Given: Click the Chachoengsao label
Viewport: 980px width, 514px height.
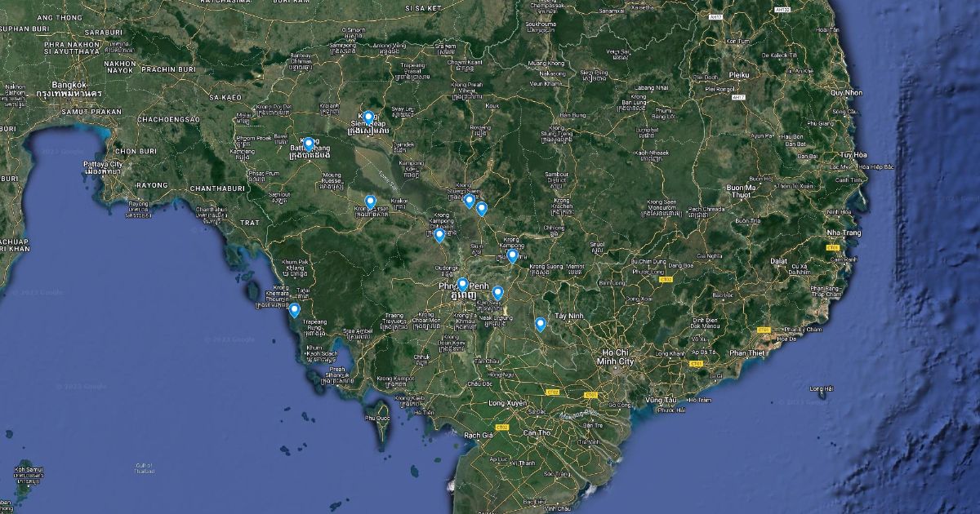Looking at the screenshot, I should tap(169, 119).
